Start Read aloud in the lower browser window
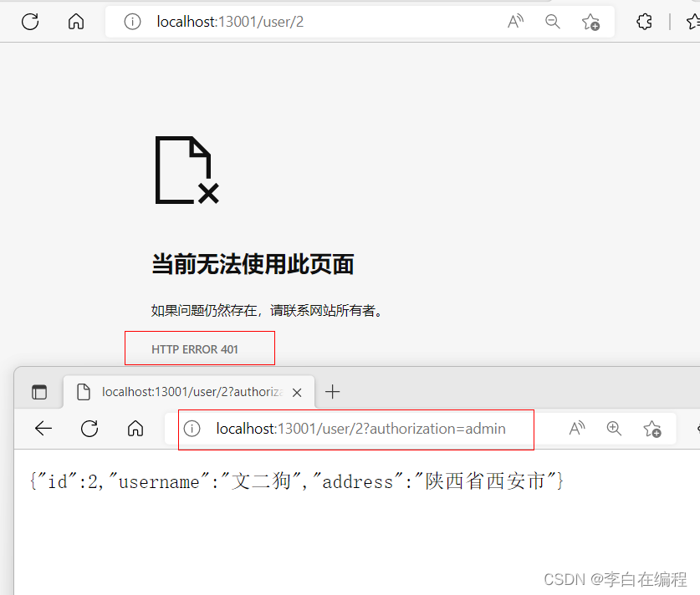The width and height of the screenshot is (700, 595). (576, 429)
